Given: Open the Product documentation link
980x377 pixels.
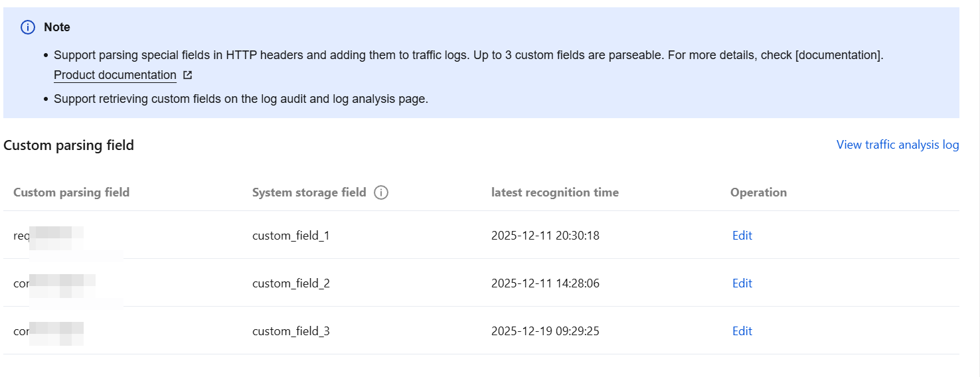Looking at the screenshot, I should point(115,75).
